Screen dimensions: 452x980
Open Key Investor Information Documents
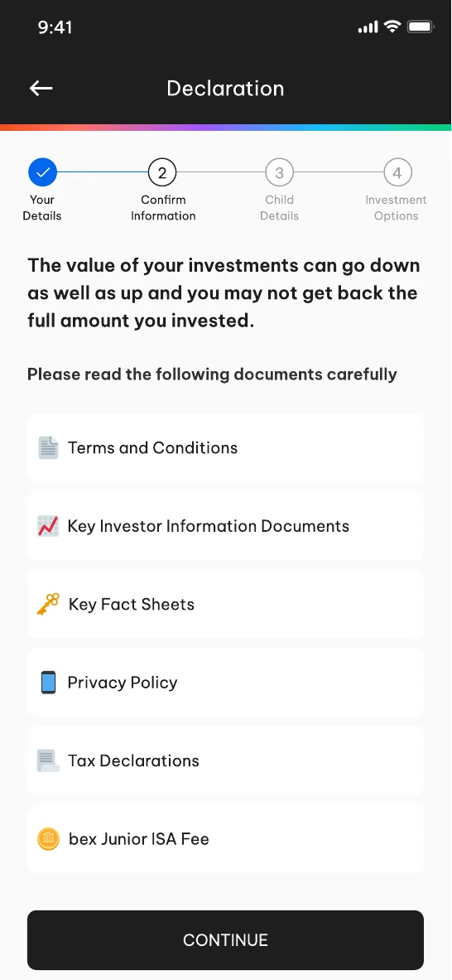click(x=225, y=526)
